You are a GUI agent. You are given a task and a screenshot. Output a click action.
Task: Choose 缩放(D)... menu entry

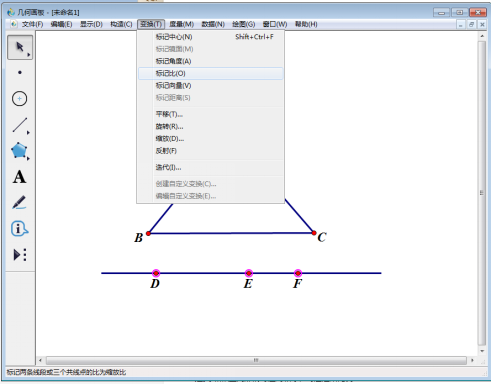211,139
